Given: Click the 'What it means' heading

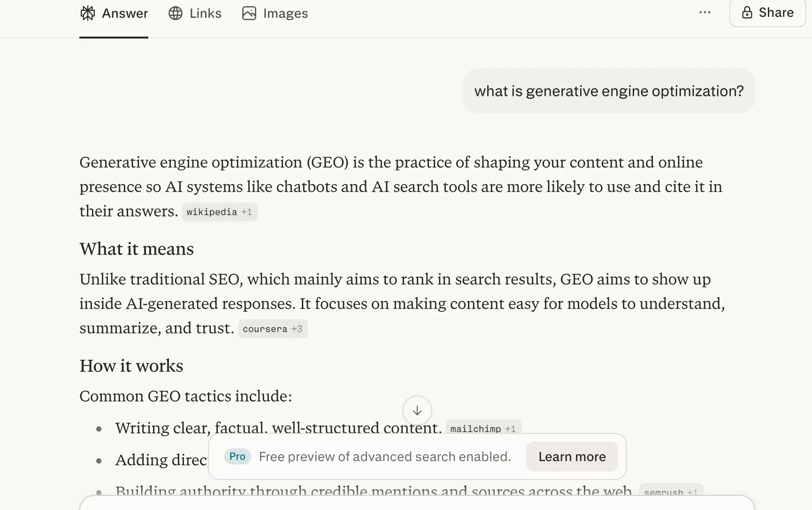Looking at the screenshot, I should tap(137, 249).
